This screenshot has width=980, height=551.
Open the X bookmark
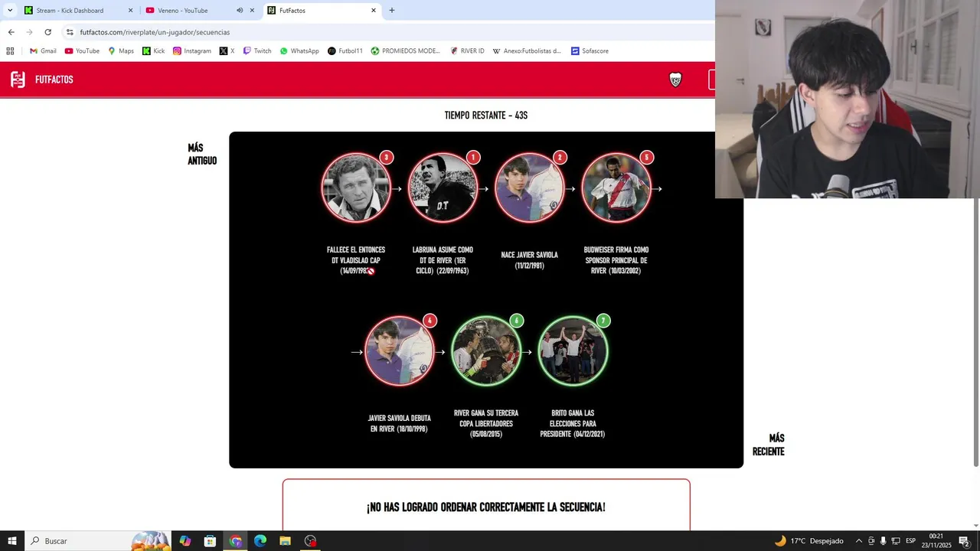point(227,51)
